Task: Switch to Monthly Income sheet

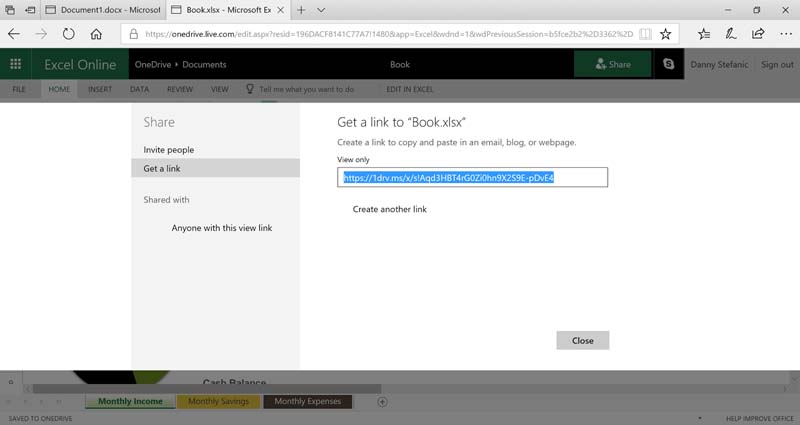Action: (130, 402)
